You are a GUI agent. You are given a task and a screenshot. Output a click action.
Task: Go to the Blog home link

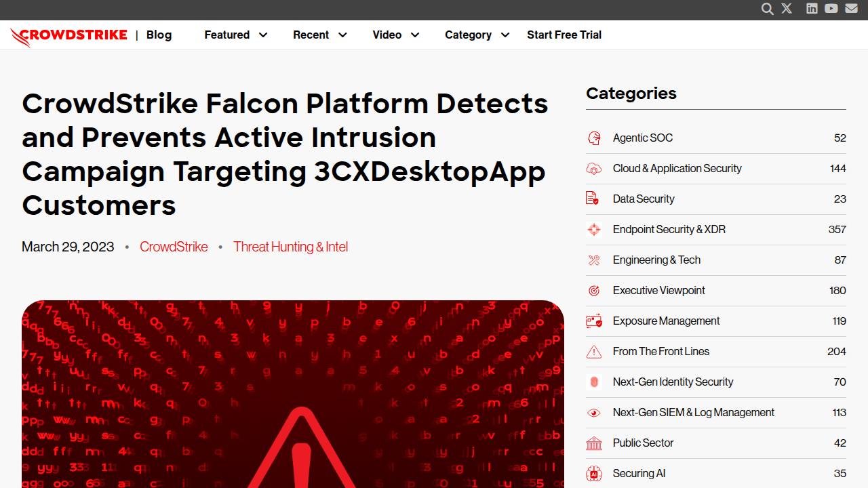click(x=159, y=35)
